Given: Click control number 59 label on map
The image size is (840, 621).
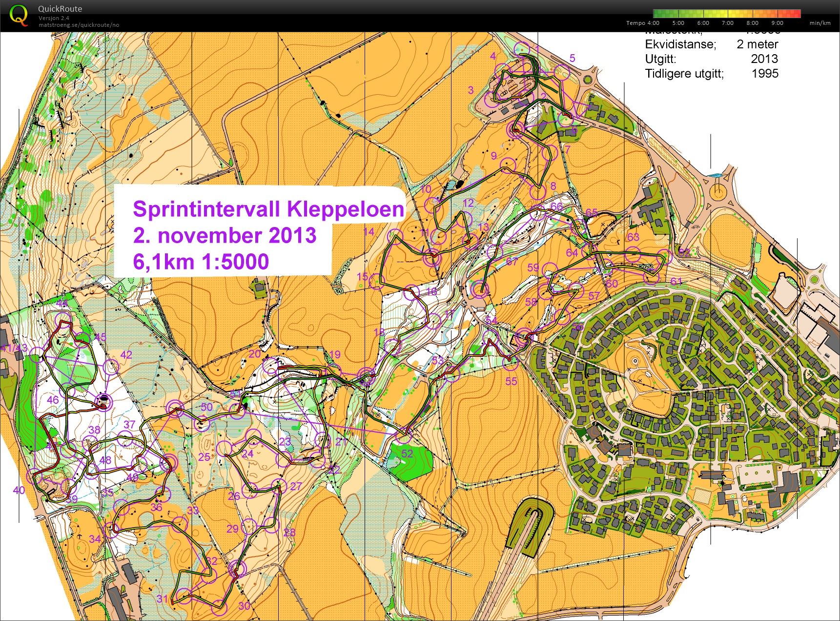Looking at the screenshot, I should (533, 267).
